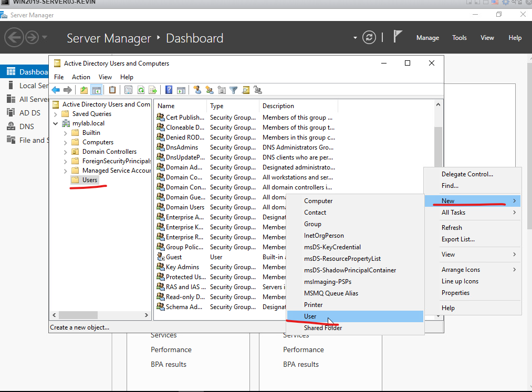Expand the ForeignSecurityPrincipals node
This screenshot has width=532, height=392.
pyautogui.click(x=66, y=162)
